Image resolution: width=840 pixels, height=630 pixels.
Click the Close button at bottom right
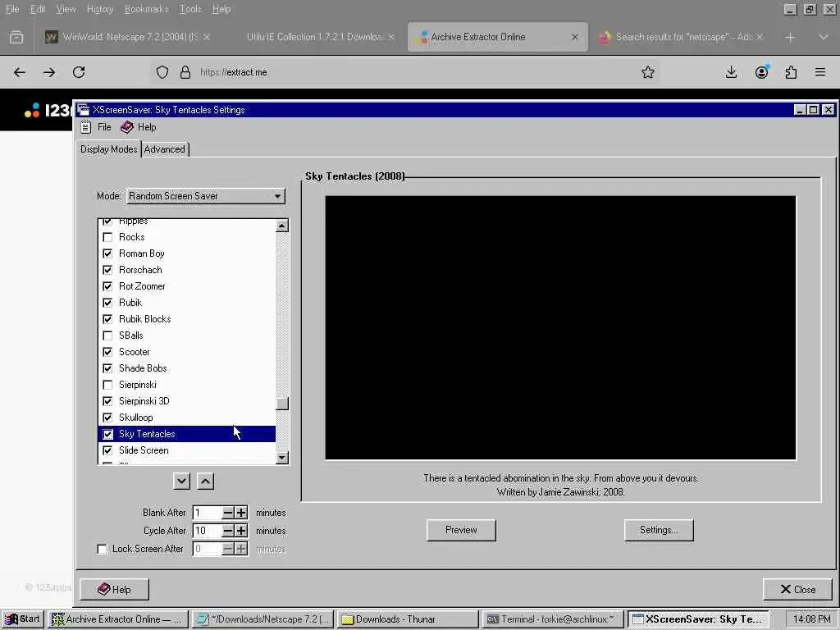(797, 589)
